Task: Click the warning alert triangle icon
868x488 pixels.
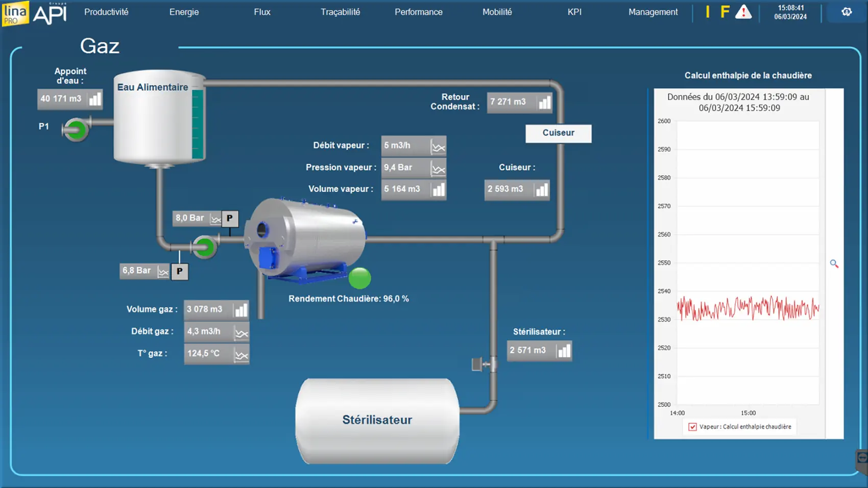Action: pos(743,12)
